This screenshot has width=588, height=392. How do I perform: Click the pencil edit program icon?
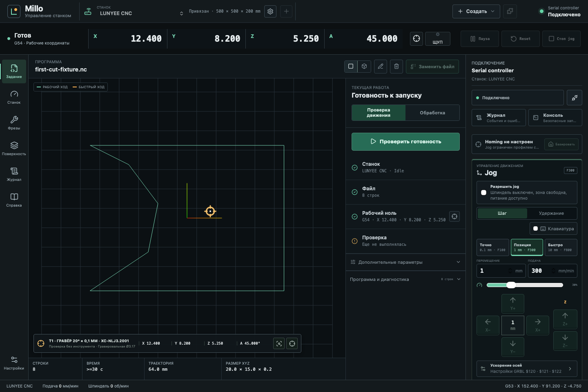[381, 66]
